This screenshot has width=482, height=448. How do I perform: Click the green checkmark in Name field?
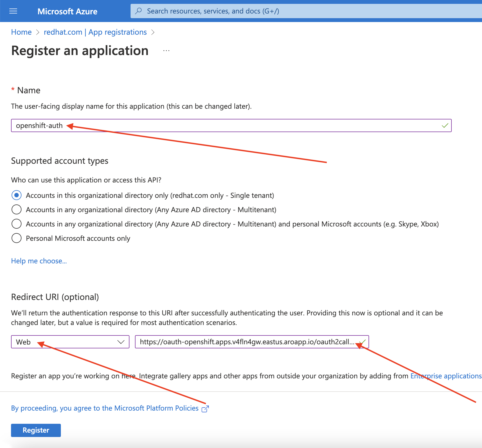tap(445, 126)
